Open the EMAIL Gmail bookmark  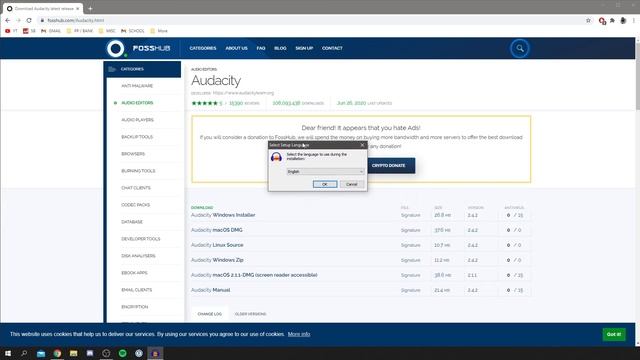(51, 31)
